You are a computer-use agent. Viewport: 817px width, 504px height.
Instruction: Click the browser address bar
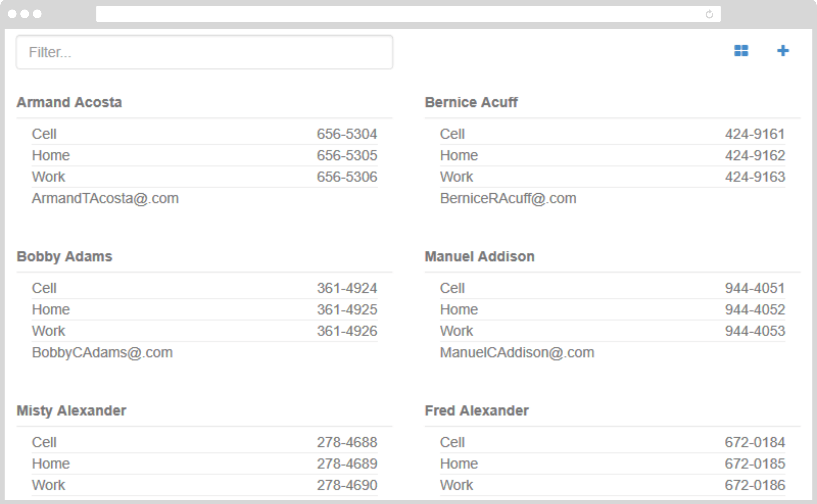coord(408,14)
